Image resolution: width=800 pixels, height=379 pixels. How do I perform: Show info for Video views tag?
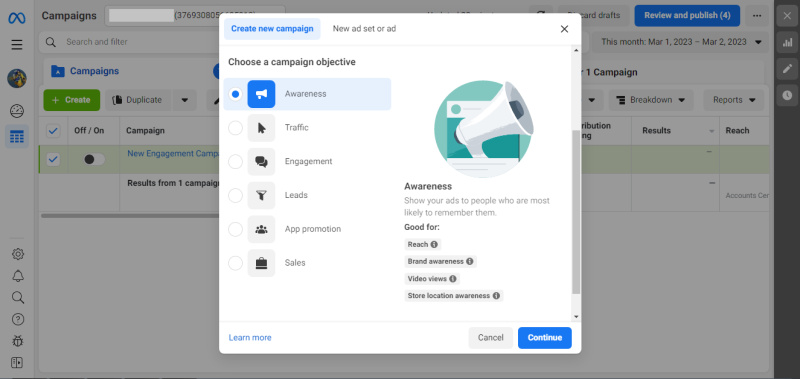[453, 279]
